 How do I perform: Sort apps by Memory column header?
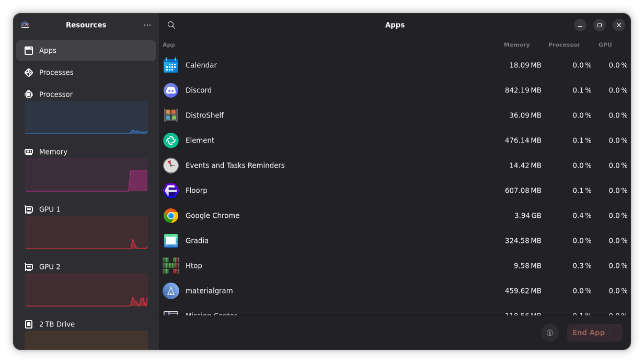[x=516, y=45]
